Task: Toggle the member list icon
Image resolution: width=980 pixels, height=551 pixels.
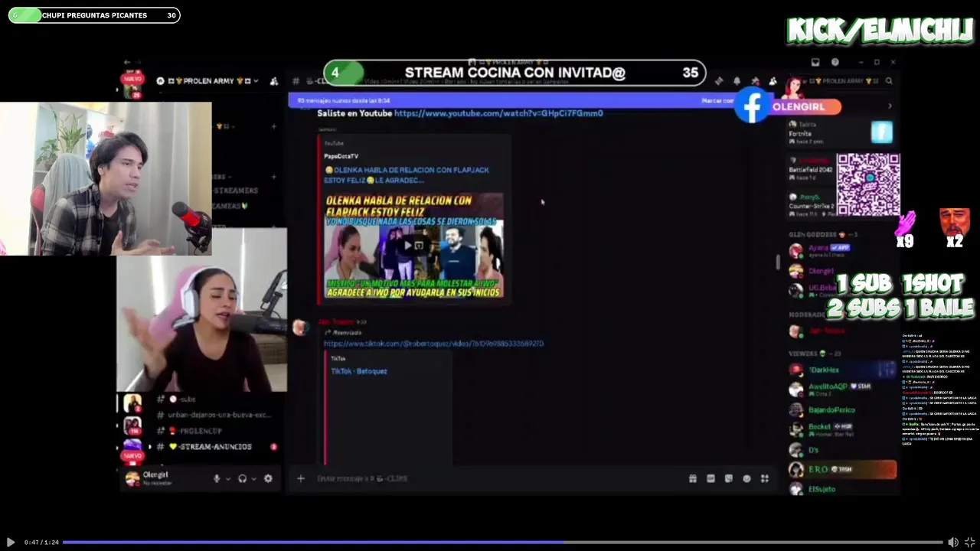Action: click(773, 80)
